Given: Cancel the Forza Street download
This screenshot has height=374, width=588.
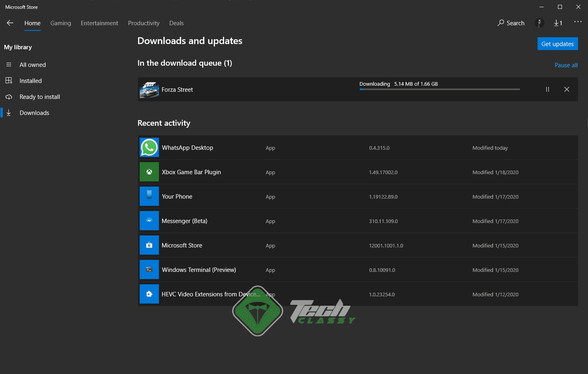Looking at the screenshot, I should pyautogui.click(x=566, y=89).
